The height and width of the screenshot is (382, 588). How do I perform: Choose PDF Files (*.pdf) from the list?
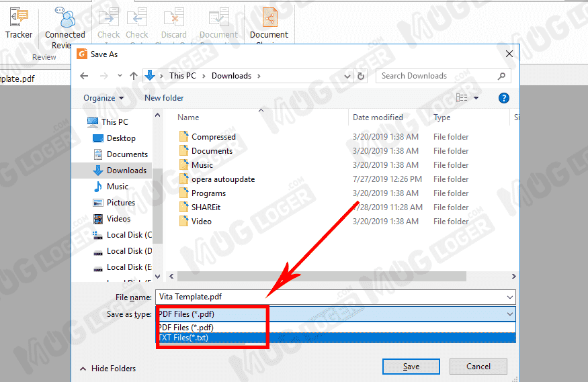335,328
